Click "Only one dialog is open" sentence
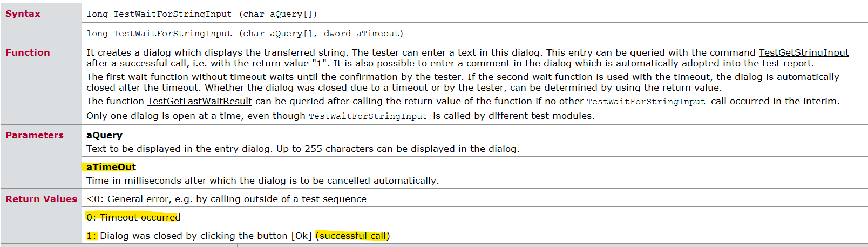The width and height of the screenshot is (868, 247). tap(195, 116)
